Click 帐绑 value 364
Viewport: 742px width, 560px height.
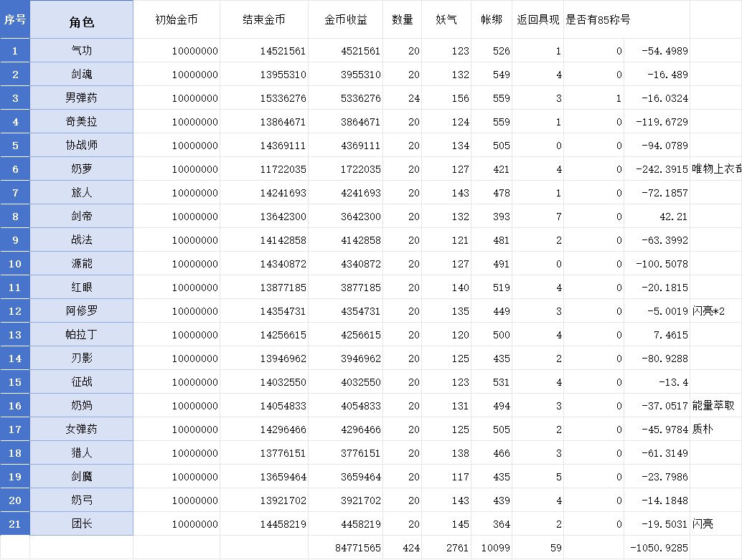click(501, 524)
